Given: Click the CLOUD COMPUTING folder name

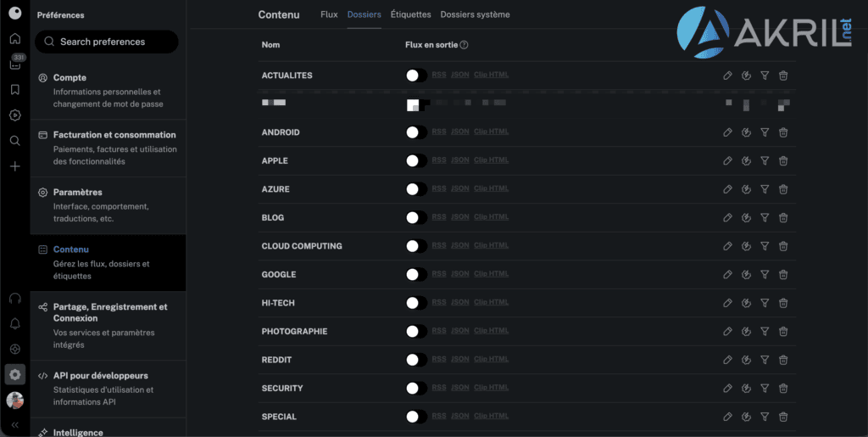Looking at the screenshot, I should pyautogui.click(x=302, y=246).
